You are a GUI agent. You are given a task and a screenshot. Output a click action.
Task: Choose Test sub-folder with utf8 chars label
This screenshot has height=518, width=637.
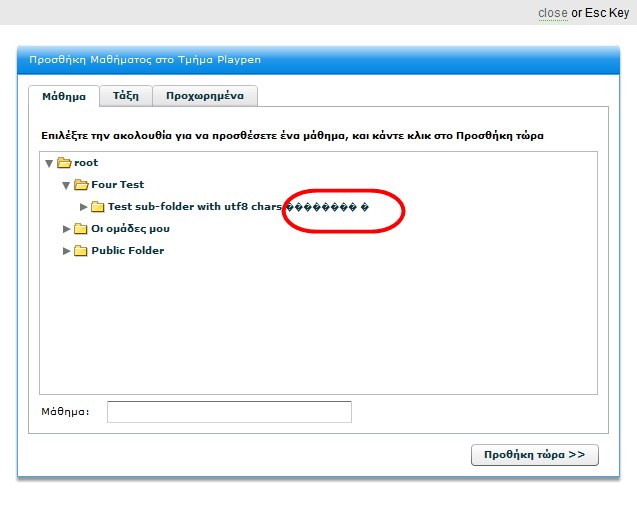point(195,207)
